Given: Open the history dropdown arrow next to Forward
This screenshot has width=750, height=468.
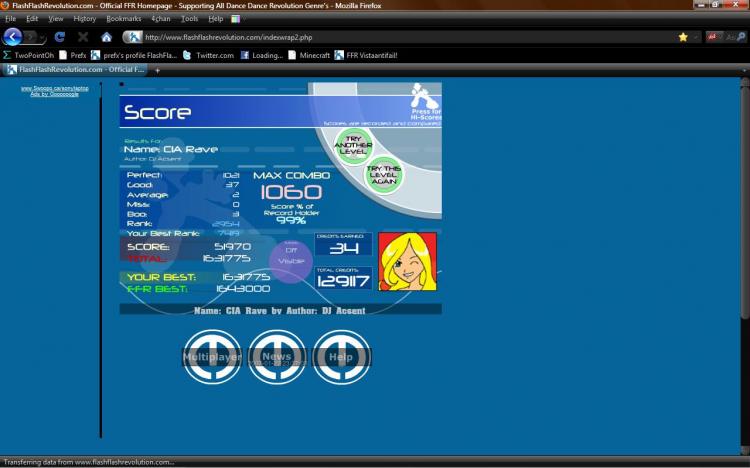Looking at the screenshot, I should pyautogui.click(x=42, y=37).
